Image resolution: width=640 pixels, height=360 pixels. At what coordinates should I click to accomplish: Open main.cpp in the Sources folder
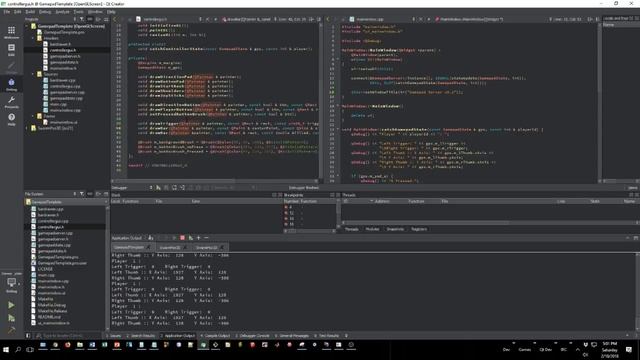click(58, 104)
